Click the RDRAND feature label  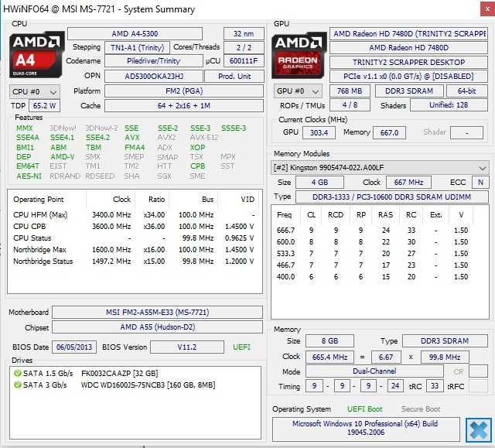pos(65,176)
